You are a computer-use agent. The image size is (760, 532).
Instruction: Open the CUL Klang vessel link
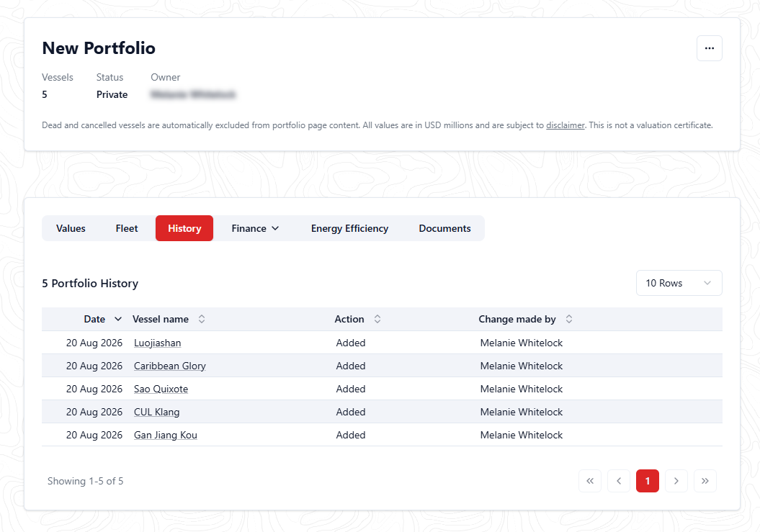click(156, 412)
